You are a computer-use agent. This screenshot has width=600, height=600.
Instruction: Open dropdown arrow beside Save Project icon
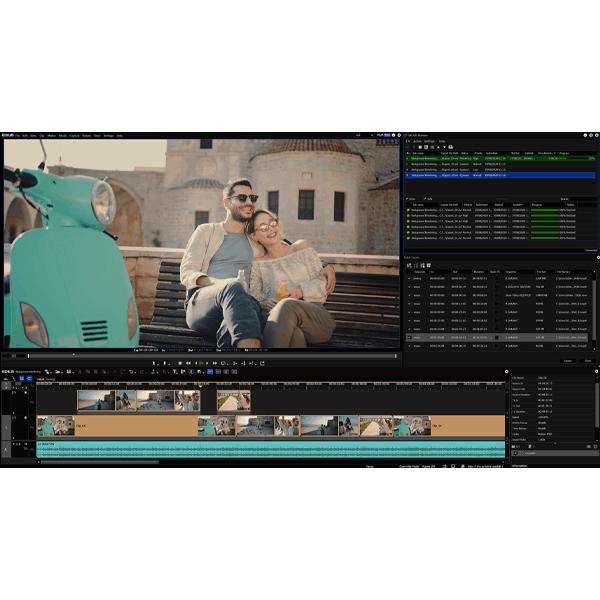pyautogui.click(x=73, y=372)
